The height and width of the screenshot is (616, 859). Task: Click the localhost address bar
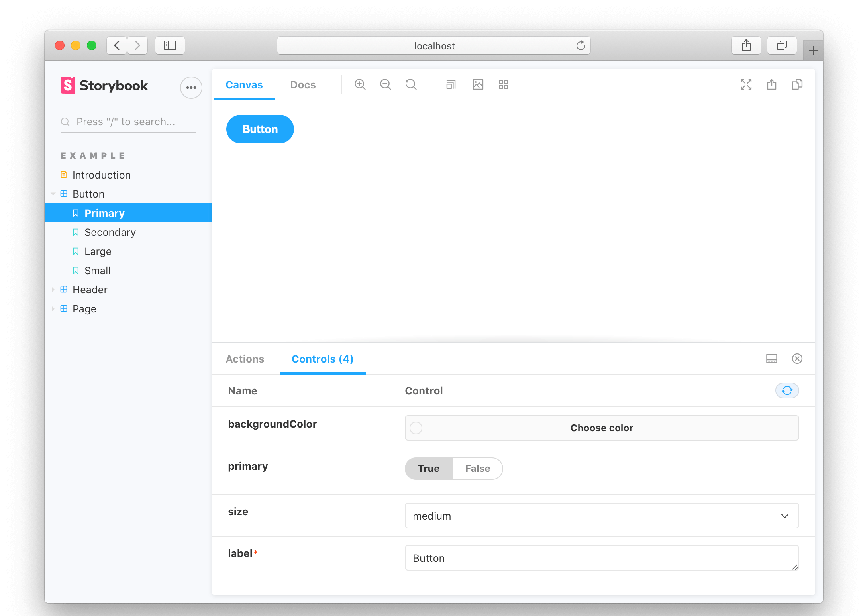point(434,46)
